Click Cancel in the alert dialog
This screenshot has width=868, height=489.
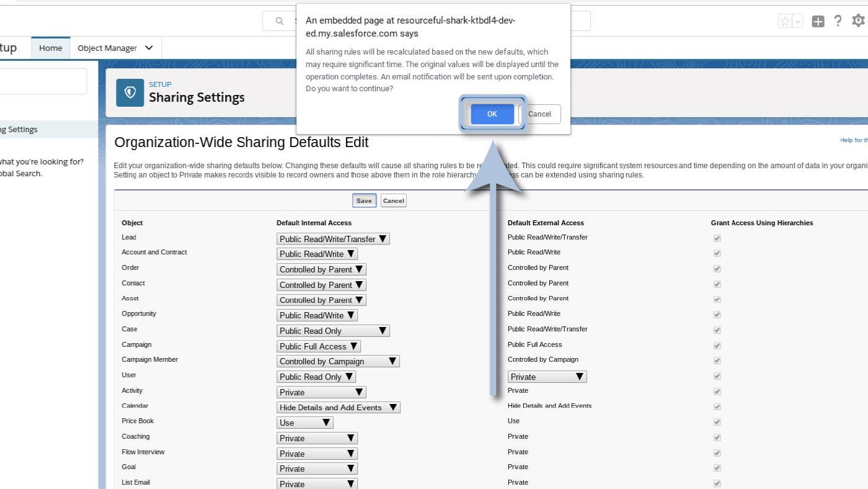click(x=539, y=114)
